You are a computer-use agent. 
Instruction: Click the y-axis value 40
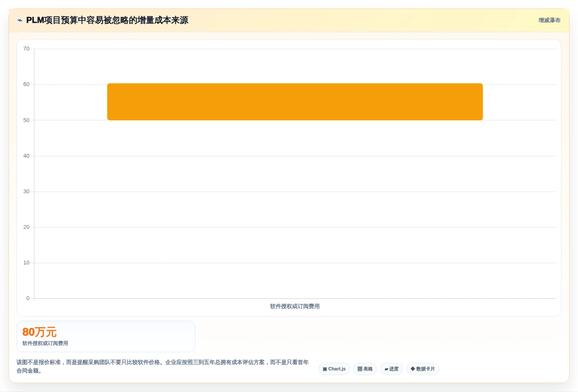coord(26,156)
